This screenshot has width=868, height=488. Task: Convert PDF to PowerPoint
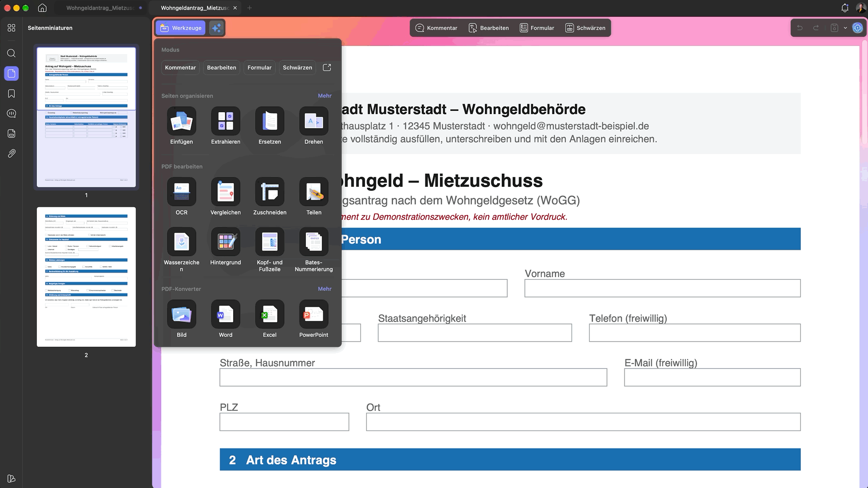[x=314, y=319]
